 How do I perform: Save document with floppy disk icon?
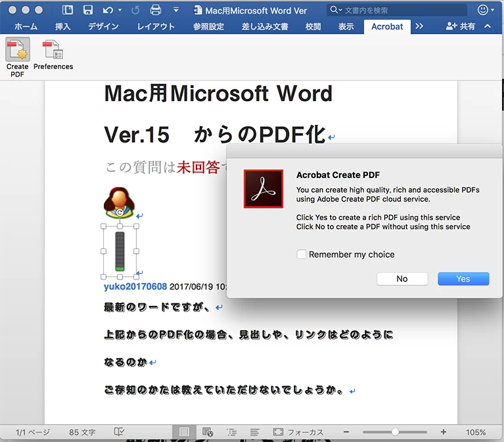[88, 10]
